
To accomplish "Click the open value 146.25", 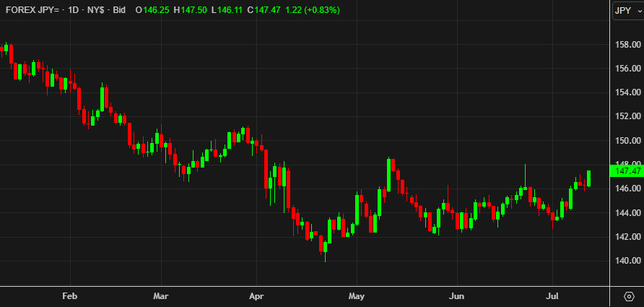I will coord(156,10).
